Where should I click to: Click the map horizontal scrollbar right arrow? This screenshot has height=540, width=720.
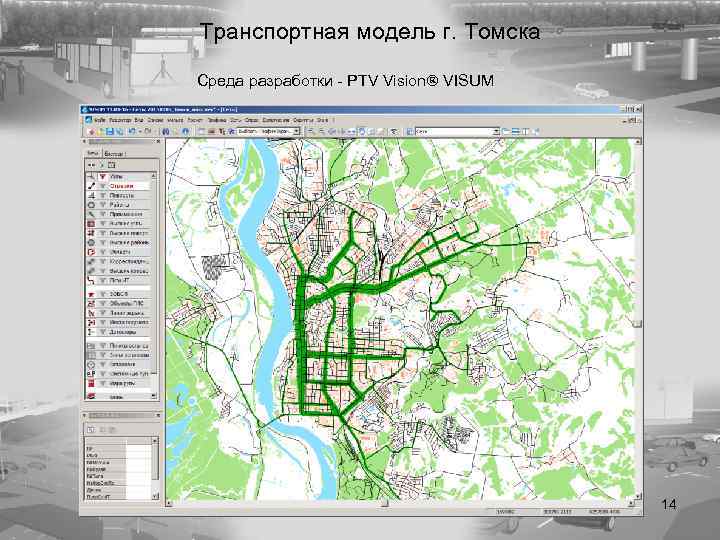pos(631,504)
